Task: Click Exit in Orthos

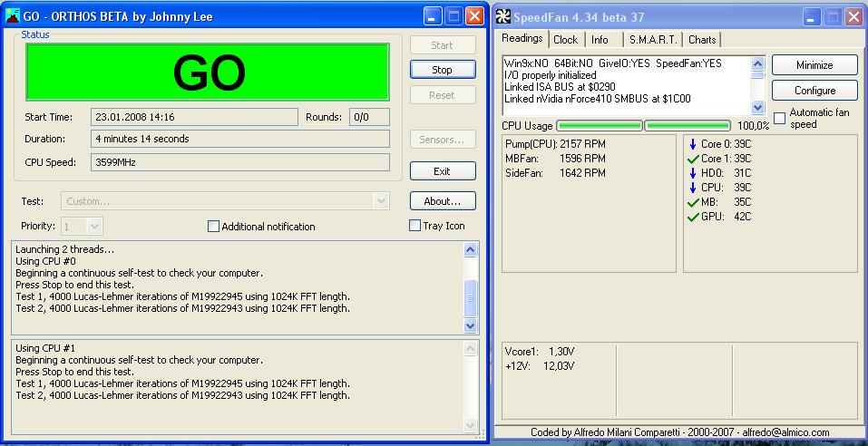Action: pyautogui.click(x=443, y=171)
